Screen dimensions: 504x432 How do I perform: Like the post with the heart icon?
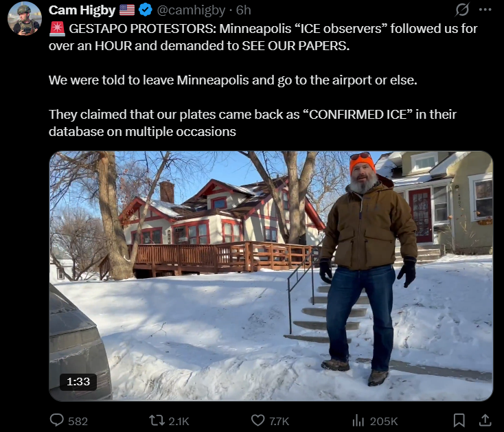tap(257, 420)
